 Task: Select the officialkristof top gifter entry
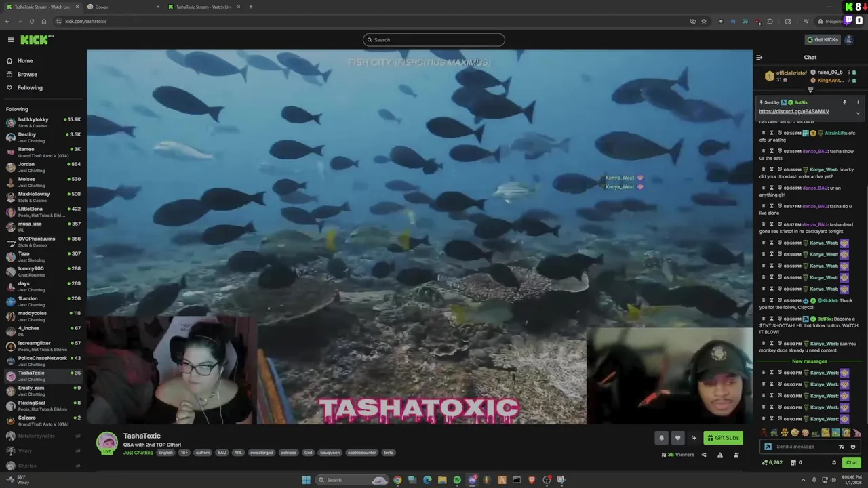tap(786, 76)
